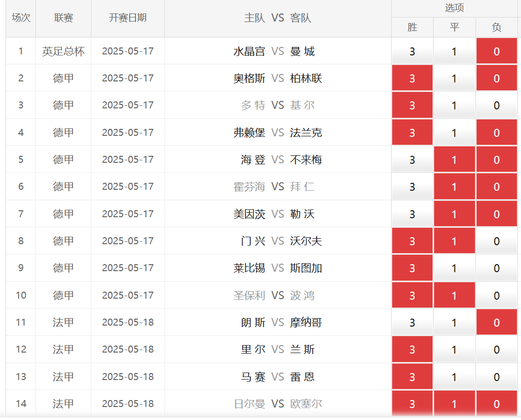Select draw option 1 for 多特 VS 基尔
The width and height of the screenshot is (521, 420).
pos(454,105)
